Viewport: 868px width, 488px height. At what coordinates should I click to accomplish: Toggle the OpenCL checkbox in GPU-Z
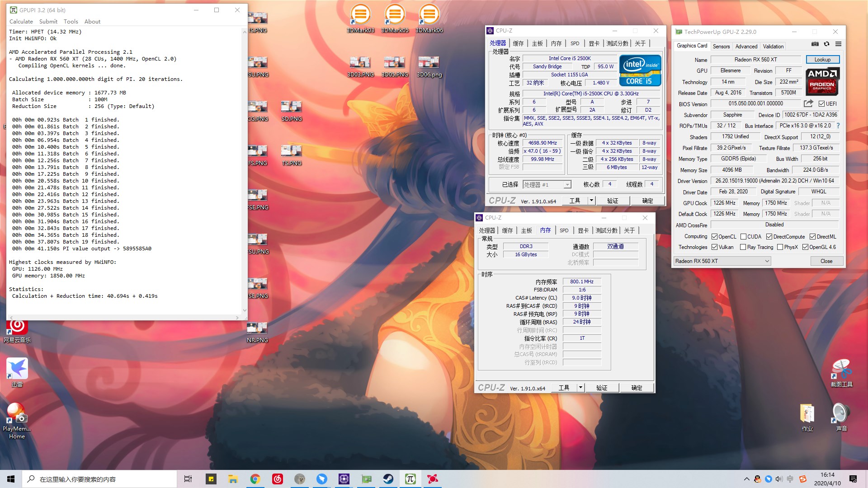pyautogui.click(x=714, y=236)
